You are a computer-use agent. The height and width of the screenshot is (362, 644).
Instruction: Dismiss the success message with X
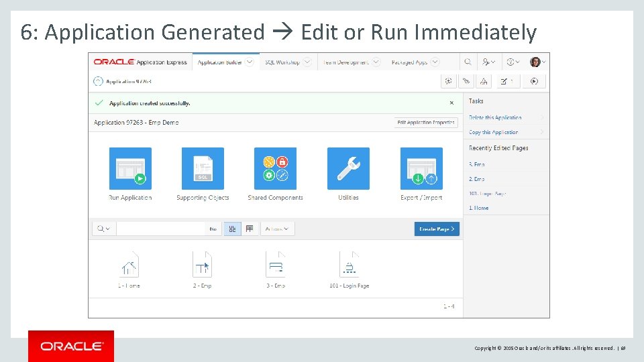(x=451, y=103)
